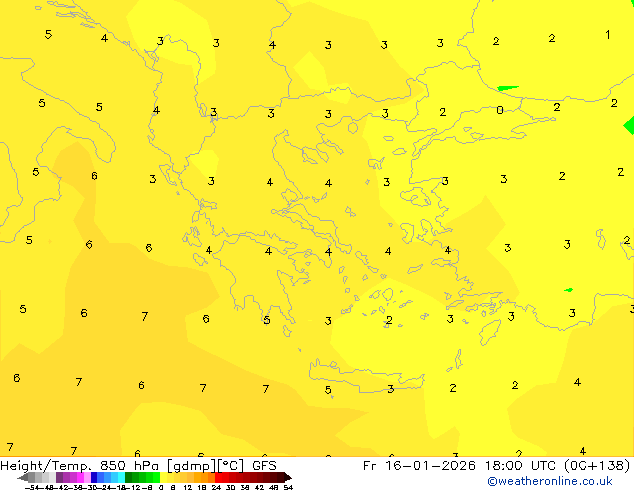The width and height of the screenshot is (634, 490).
Task: Click the '18:00' forecast time
Action: coord(504,465)
